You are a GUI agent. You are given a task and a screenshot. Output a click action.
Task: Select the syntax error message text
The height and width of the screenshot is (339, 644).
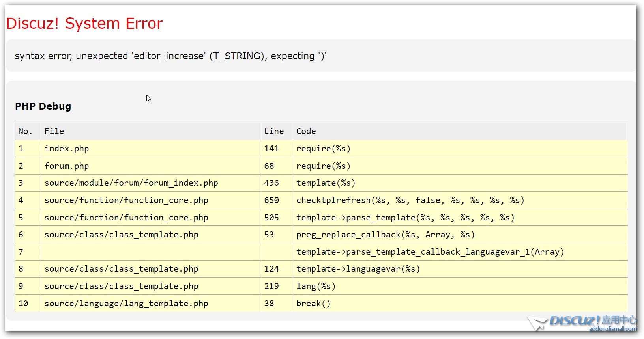(170, 56)
